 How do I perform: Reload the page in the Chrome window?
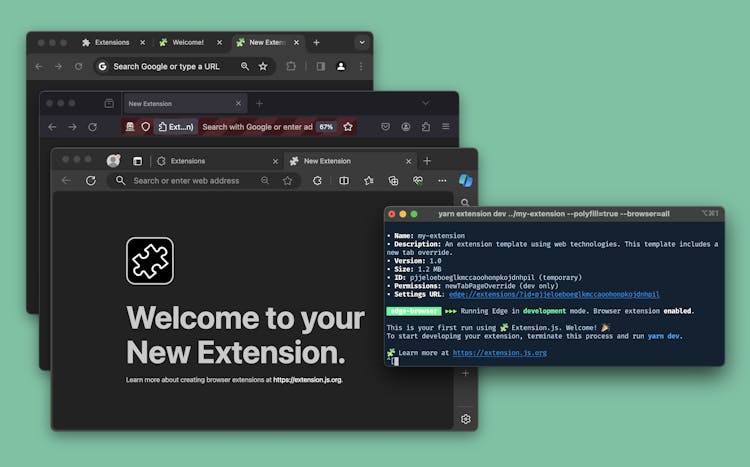pos(78,67)
